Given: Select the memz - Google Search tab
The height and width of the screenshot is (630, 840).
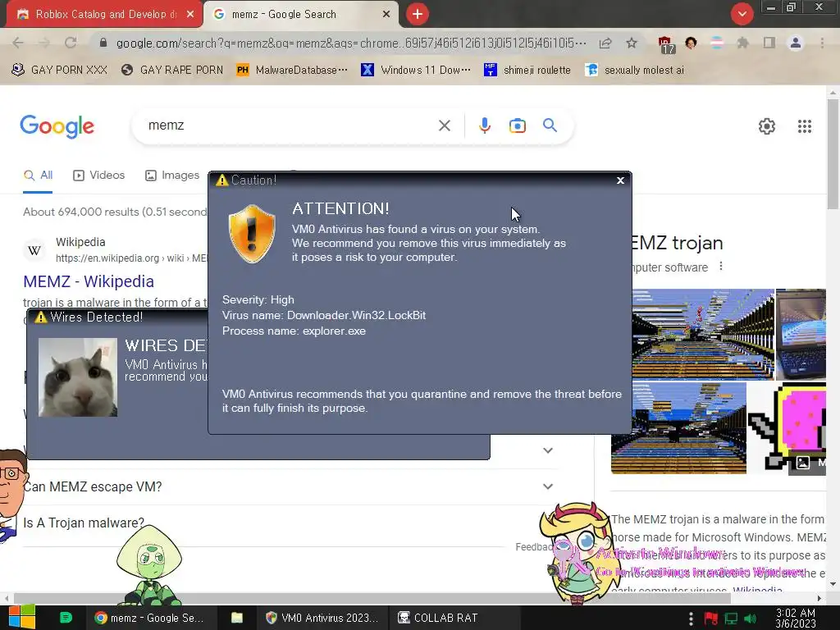Looking at the screenshot, I should 284,15.
